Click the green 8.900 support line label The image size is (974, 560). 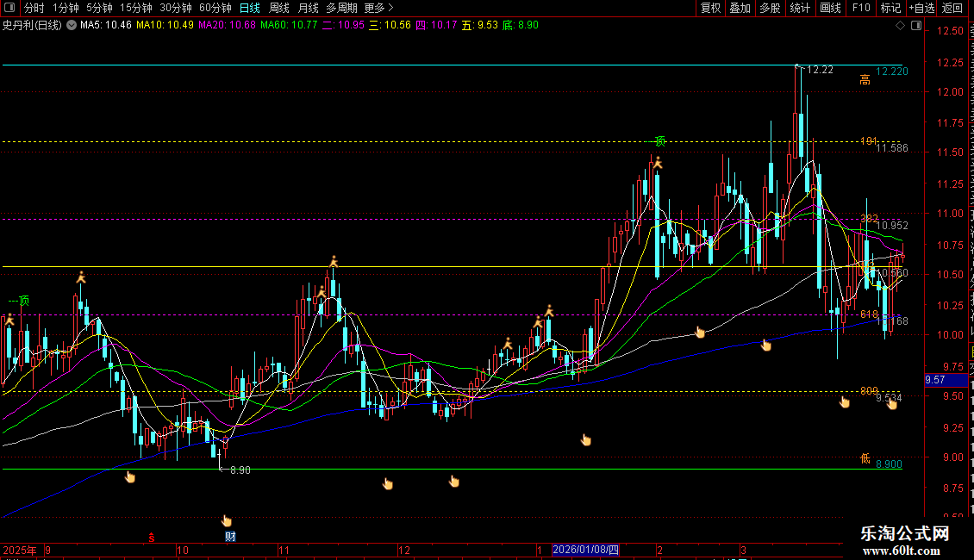coord(888,464)
